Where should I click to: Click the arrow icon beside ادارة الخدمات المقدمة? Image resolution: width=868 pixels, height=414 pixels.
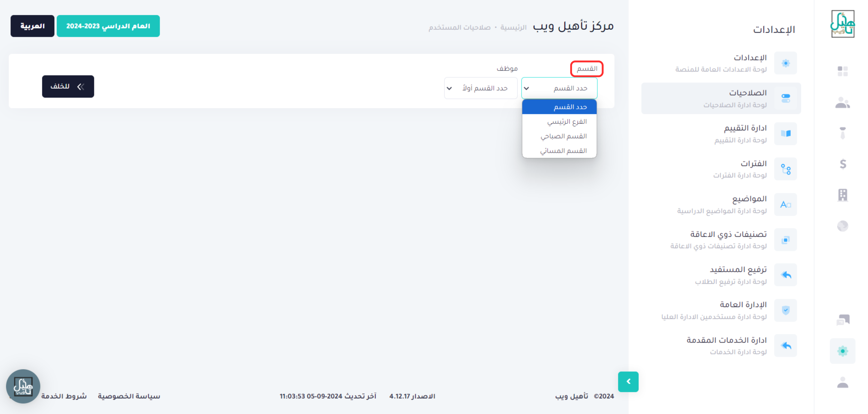(786, 346)
